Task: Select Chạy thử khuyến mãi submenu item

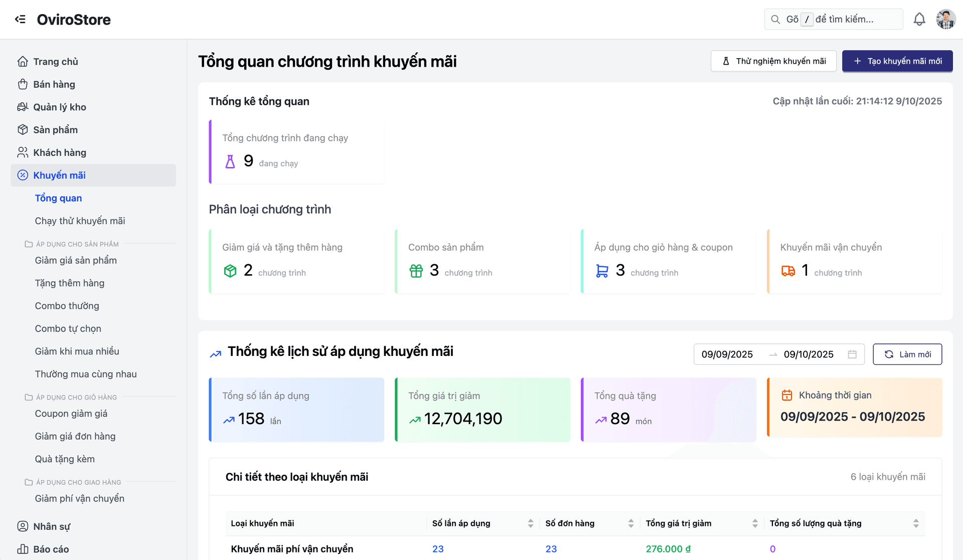Action: (80, 221)
